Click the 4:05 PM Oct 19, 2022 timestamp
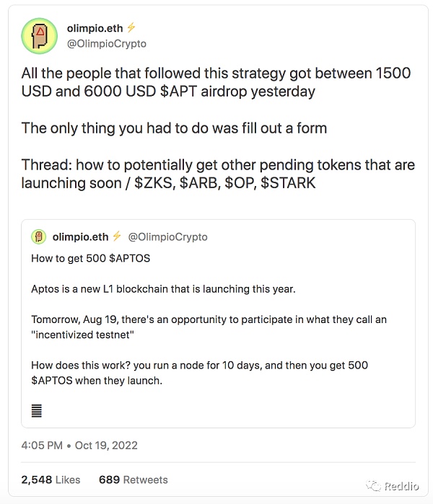This screenshot has width=433, height=504. tap(79, 446)
